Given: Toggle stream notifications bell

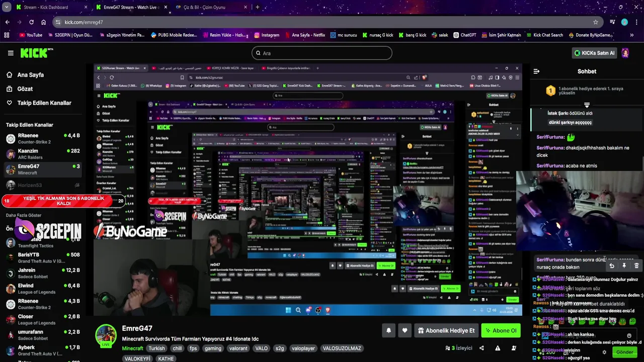Looking at the screenshot, I should point(388,330).
